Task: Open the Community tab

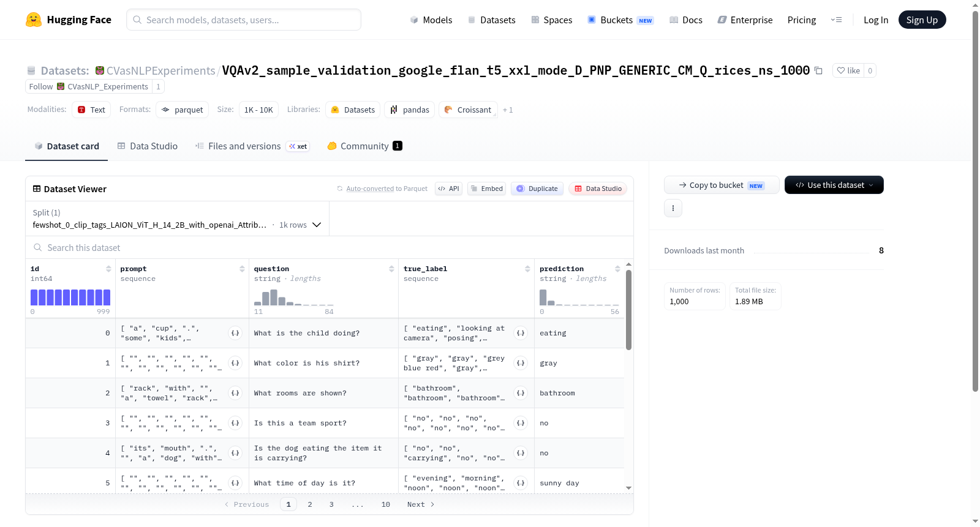Action: pos(364,146)
